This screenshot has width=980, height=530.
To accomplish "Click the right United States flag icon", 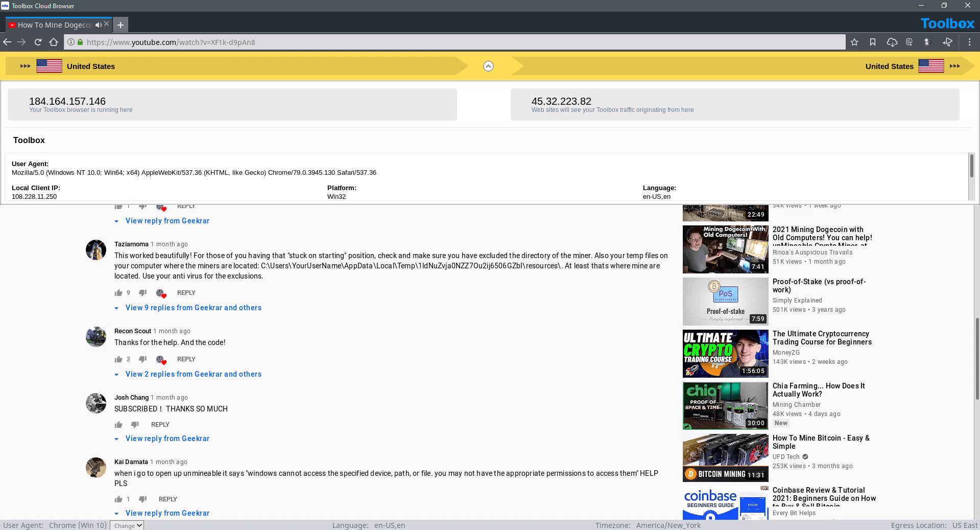I will (931, 66).
